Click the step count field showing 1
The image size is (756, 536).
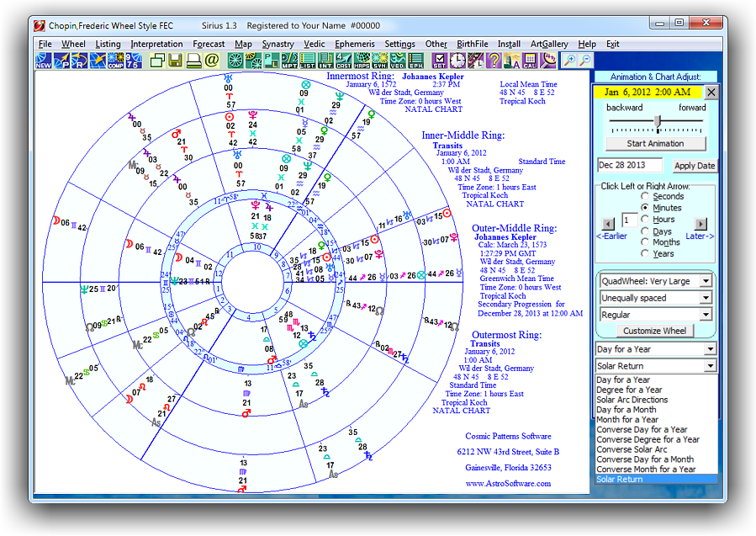(629, 220)
